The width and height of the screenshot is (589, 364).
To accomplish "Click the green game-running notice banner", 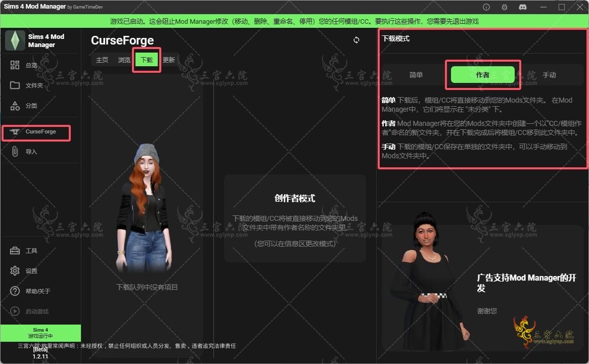I will 294,21.
